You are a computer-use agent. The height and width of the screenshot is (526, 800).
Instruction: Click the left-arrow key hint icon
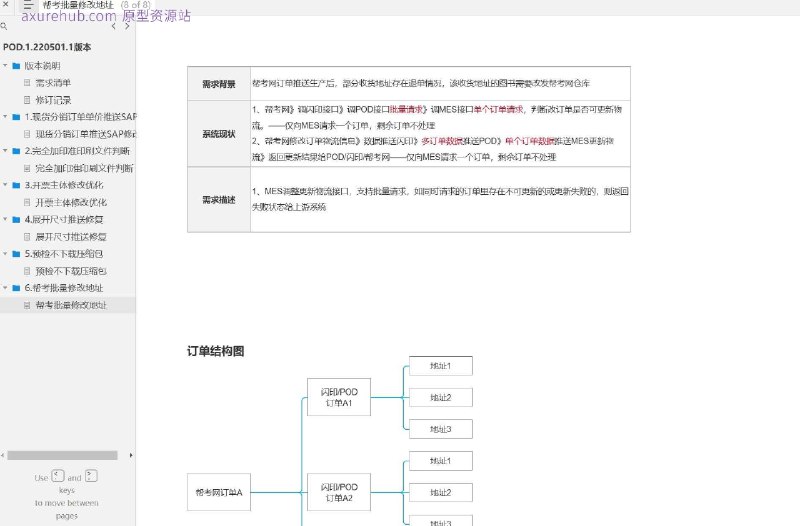point(58,476)
